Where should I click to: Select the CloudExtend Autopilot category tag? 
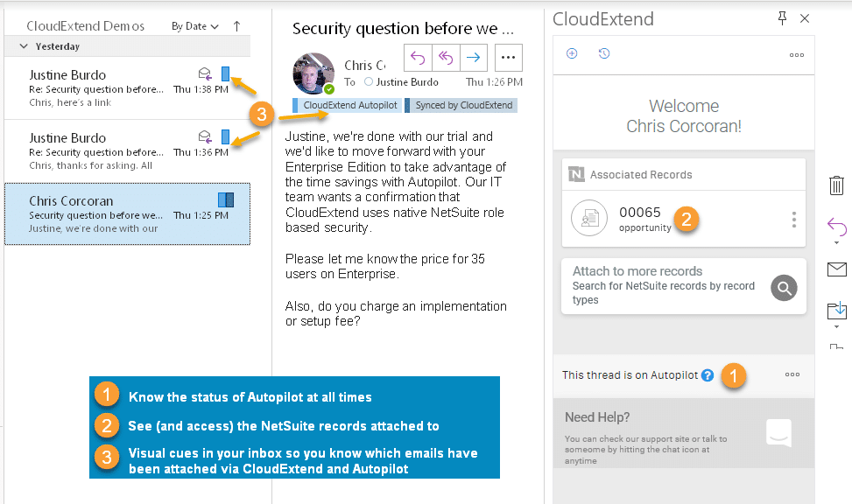[349, 106]
